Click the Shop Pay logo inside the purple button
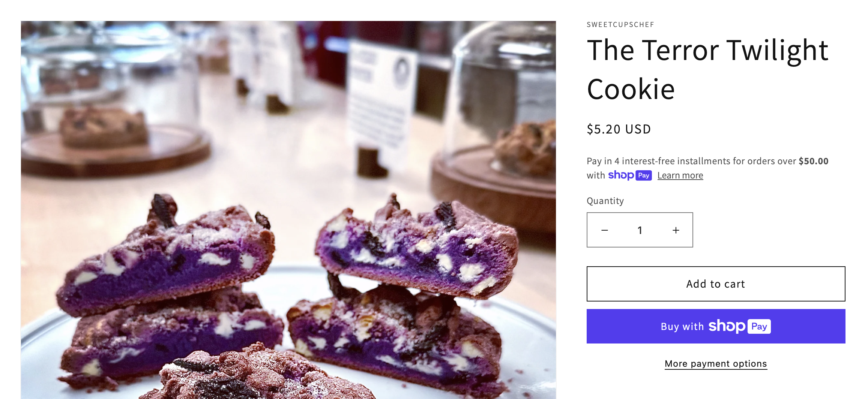Viewport: 868px width, 399px height. (x=739, y=326)
